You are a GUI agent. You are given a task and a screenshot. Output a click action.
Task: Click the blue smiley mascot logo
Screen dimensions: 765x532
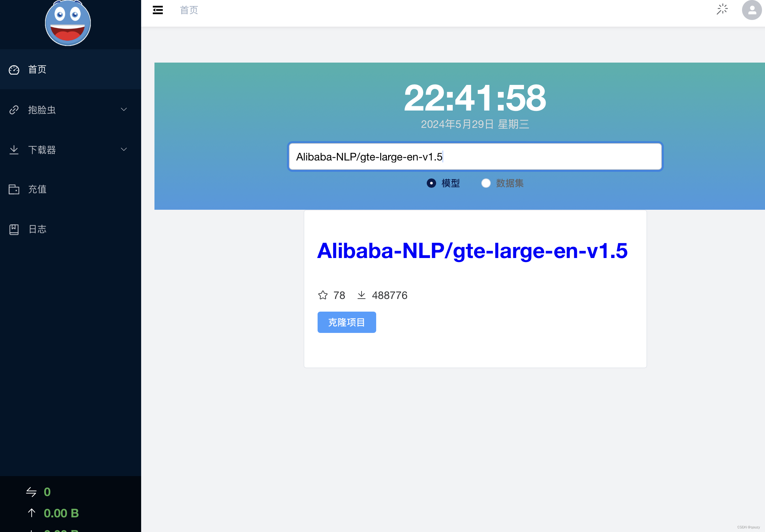68,23
